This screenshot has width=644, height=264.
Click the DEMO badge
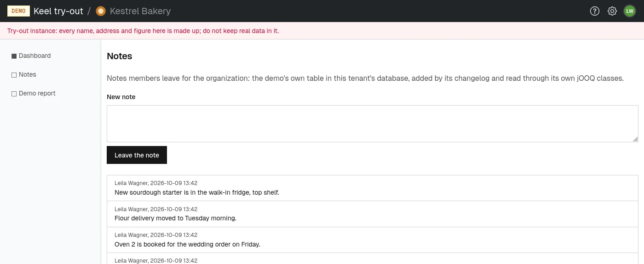tap(18, 11)
